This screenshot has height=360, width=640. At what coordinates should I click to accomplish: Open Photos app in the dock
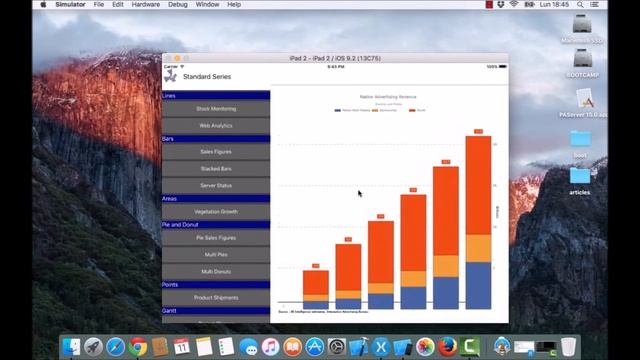point(425,347)
